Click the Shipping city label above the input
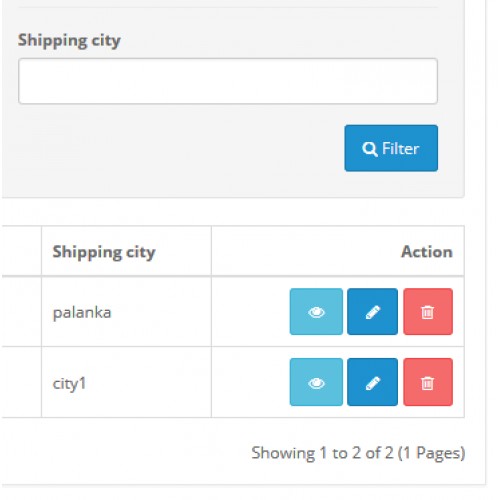Screen dimensions: 500x500 pos(69,41)
